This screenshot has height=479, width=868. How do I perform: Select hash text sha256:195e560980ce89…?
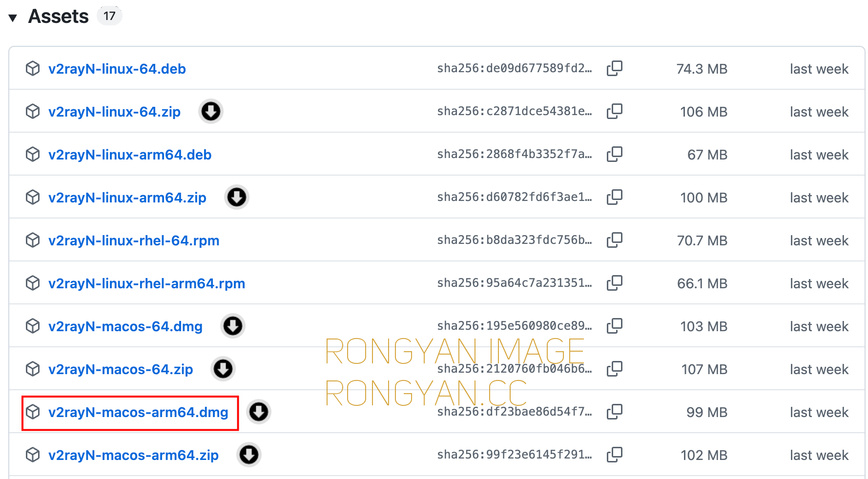(515, 326)
